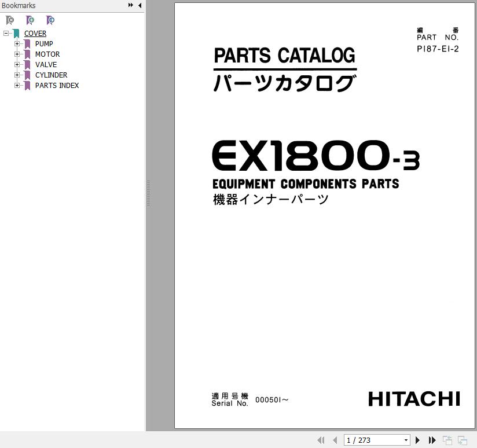The width and height of the screenshot is (477, 448).
Task: Go to the next page
Action: 418,440
